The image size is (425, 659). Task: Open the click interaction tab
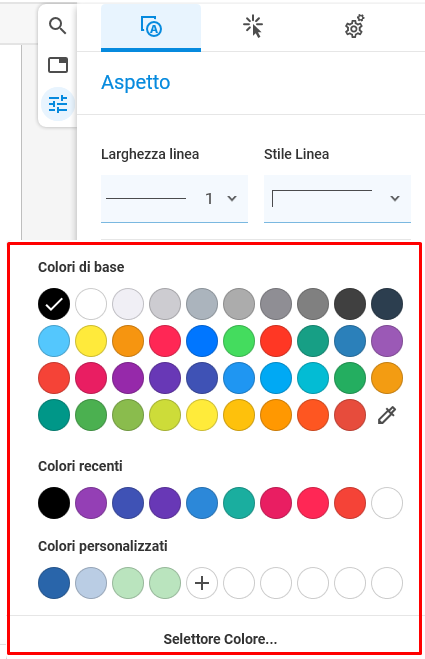(253, 27)
